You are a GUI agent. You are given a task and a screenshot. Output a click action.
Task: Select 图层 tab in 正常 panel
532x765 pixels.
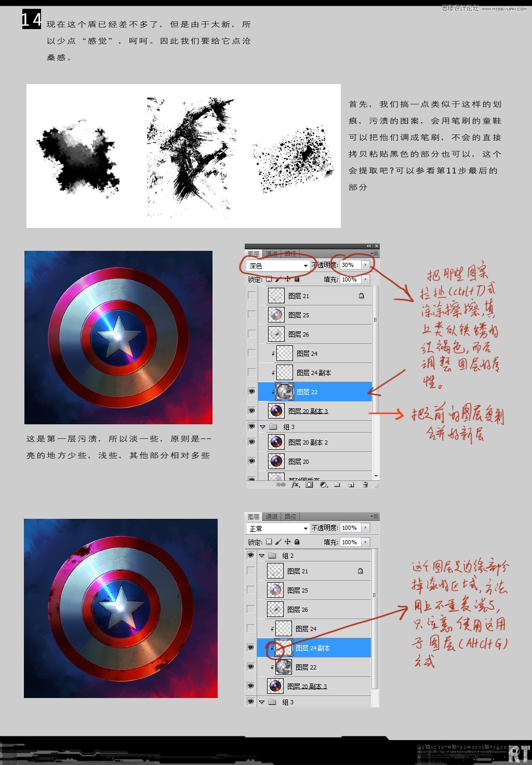[x=254, y=517]
